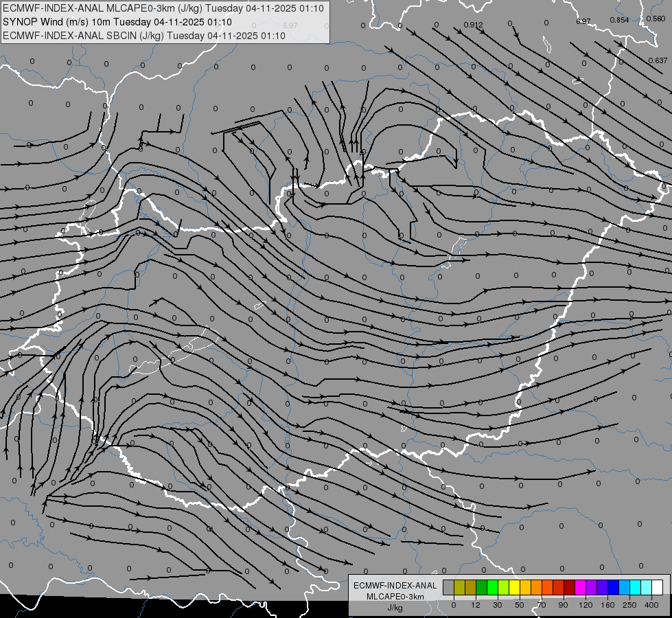
Task: Pick the dark gold legend swatch
Action: [x=471, y=587]
